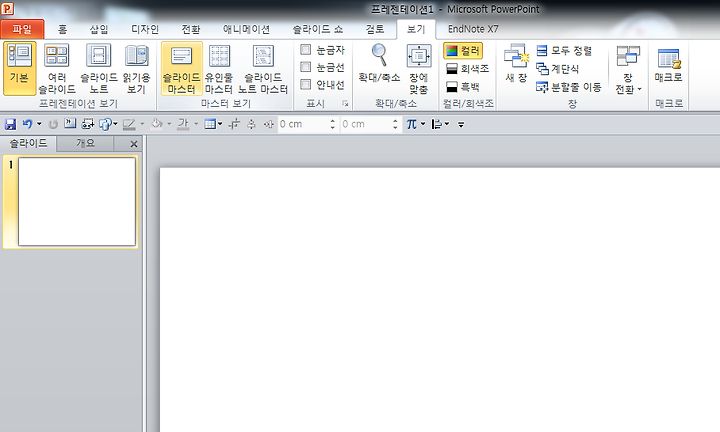
Task: Enable the Gridlines (눈금선) checkbox
Action: (x=305, y=67)
